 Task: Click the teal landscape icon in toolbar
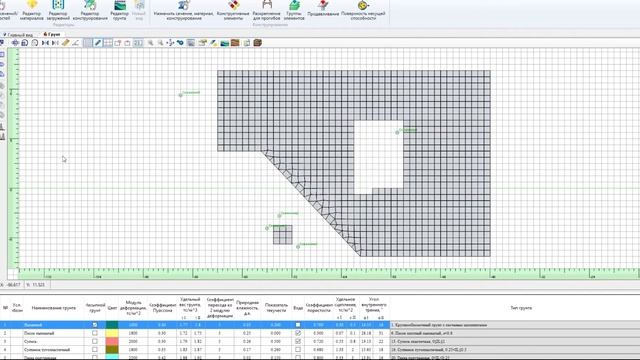coord(224,43)
